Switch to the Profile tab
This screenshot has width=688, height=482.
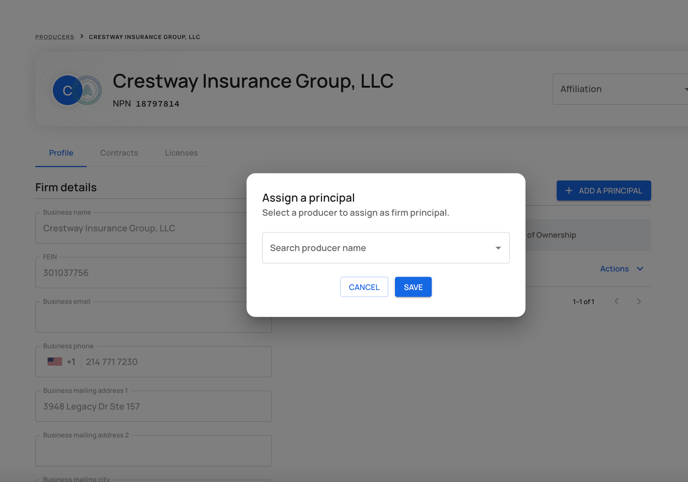tap(61, 153)
